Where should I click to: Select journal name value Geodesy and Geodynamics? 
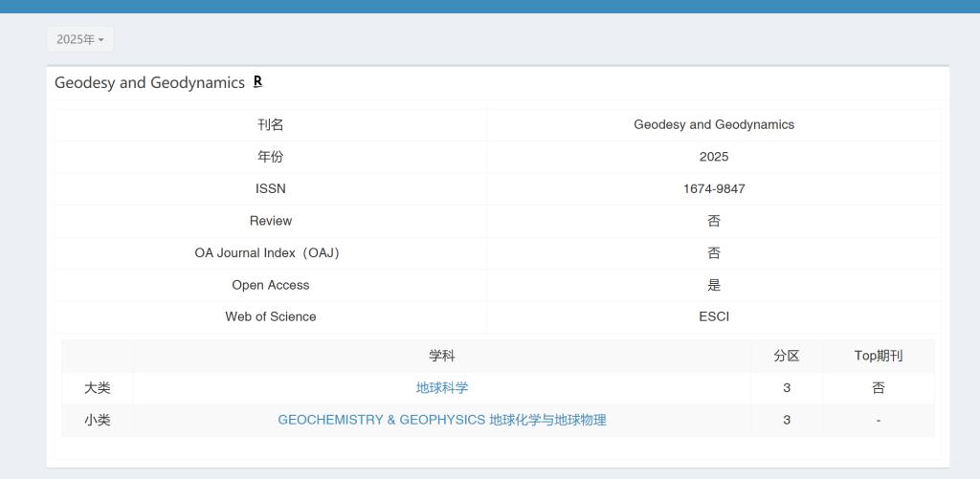(714, 125)
